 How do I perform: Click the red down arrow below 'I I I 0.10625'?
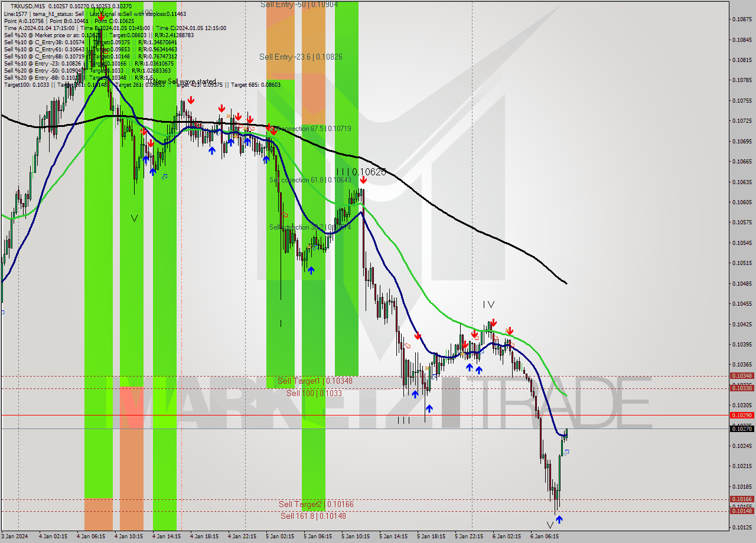click(363, 180)
